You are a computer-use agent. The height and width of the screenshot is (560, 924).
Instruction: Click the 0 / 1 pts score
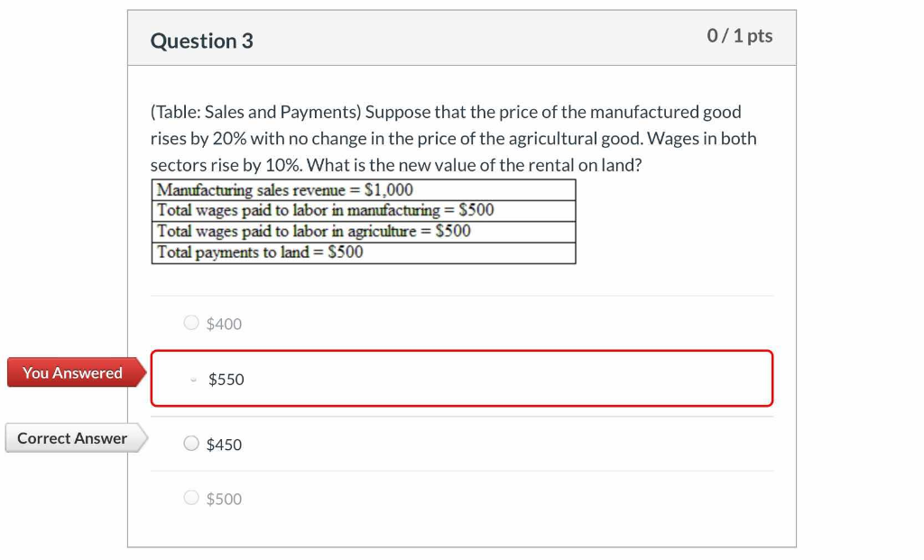(738, 36)
